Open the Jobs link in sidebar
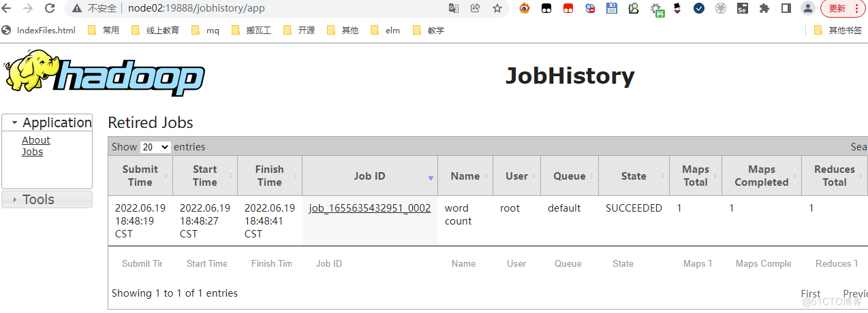Viewport: 868px width, 313px height. click(x=32, y=152)
